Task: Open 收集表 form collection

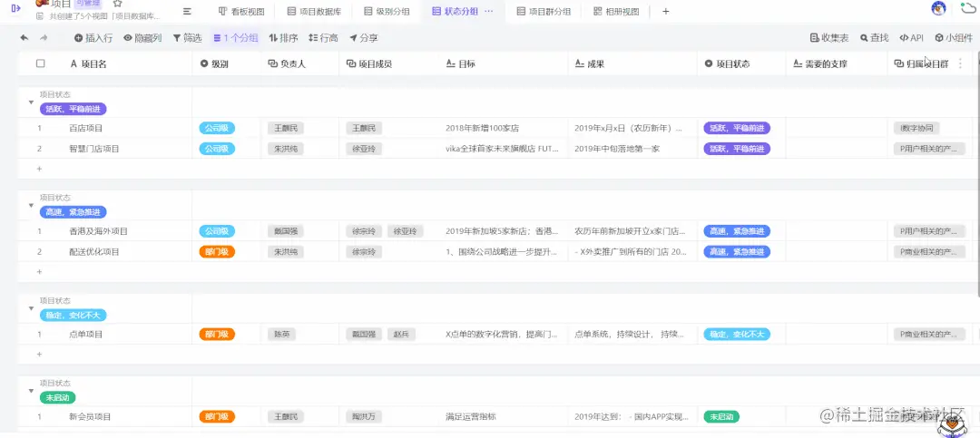Action: click(x=829, y=38)
